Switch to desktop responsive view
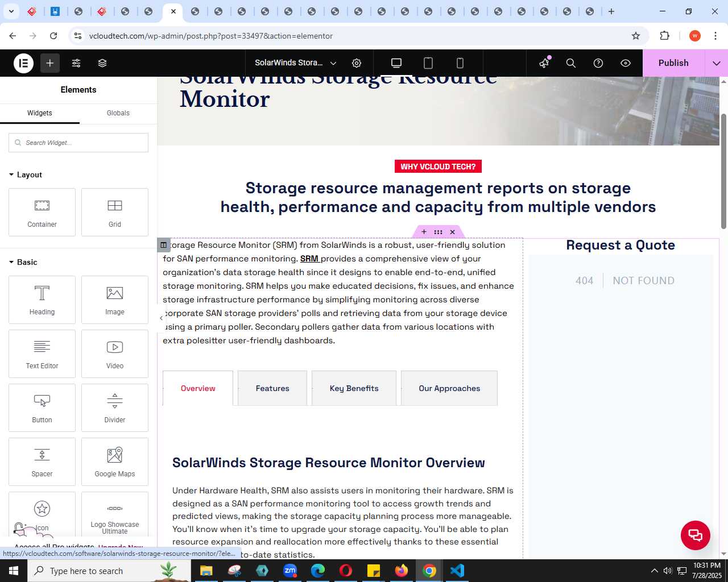Screen dimensions: 728x582 pyautogui.click(x=396, y=63)
